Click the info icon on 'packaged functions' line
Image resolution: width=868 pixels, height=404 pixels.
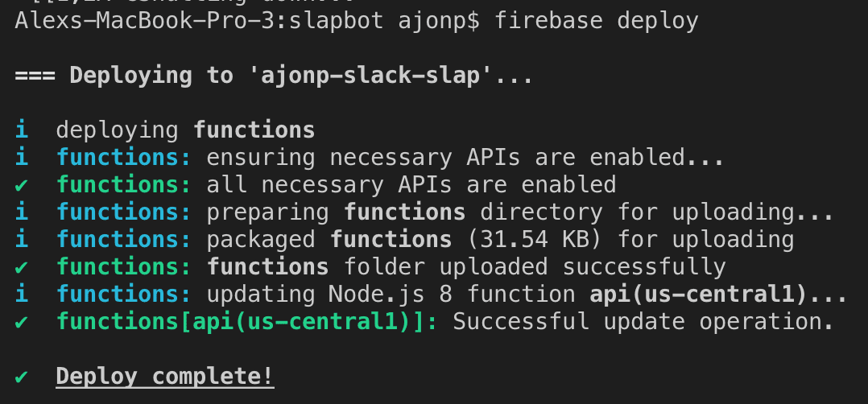[x=22, y=240]
